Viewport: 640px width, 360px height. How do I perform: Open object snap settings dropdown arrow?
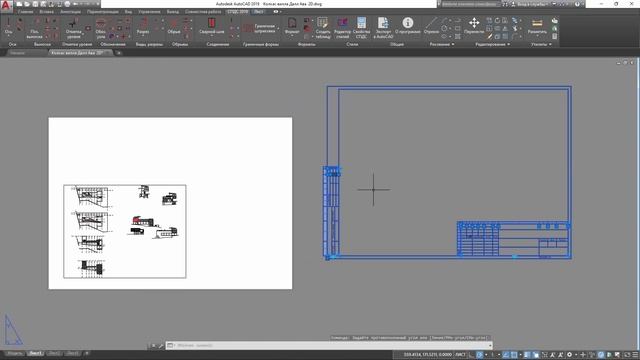coord(520,355)
